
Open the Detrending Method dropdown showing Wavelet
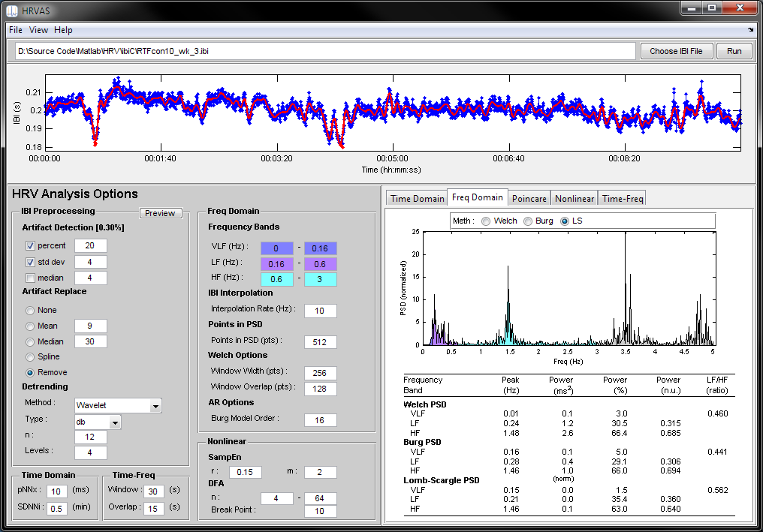pyautogui.click(x=118, y=405)
